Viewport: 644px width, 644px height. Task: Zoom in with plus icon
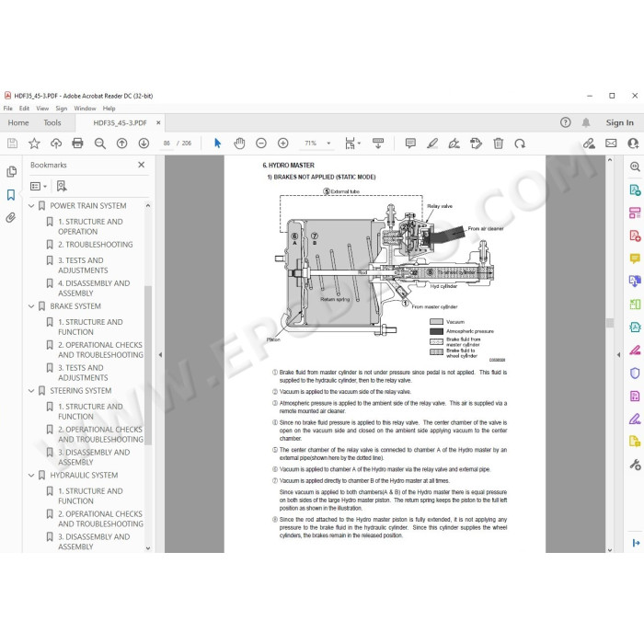pyautogui.click(x=283, y=143)
